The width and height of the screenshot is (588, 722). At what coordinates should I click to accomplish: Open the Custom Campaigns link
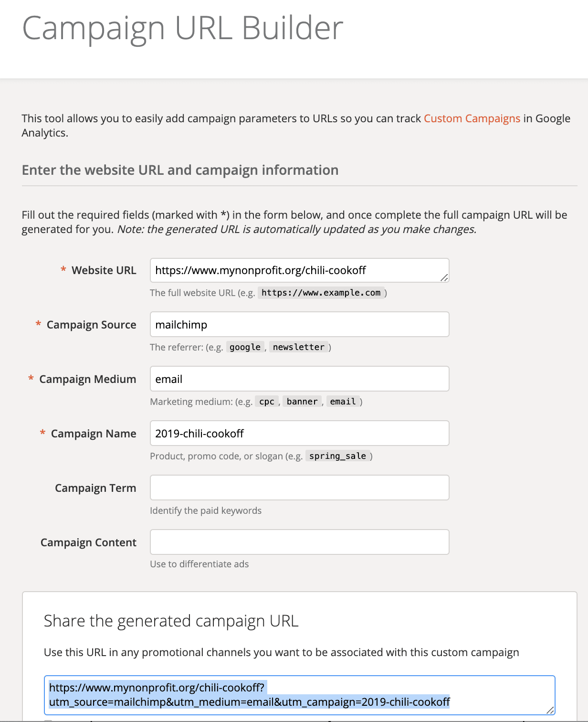click(472, 118)
